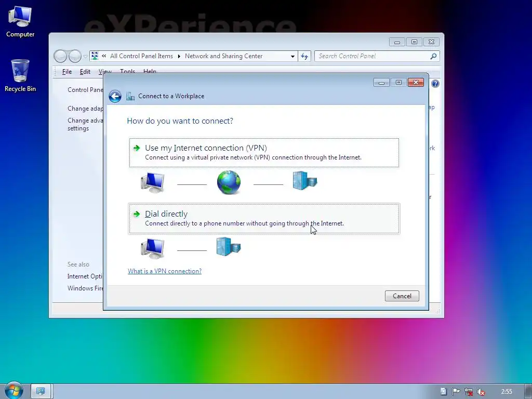Open the Action Center flag tray icon
Screen dimensions: 532x399
coord(456,392)
